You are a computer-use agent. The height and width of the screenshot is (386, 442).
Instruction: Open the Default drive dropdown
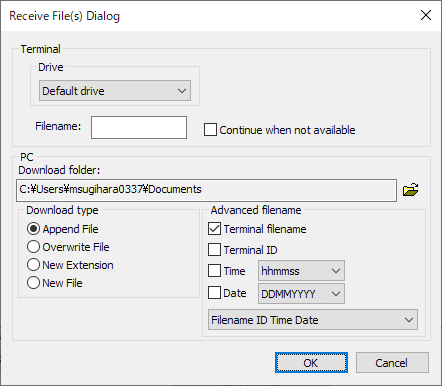115,91
